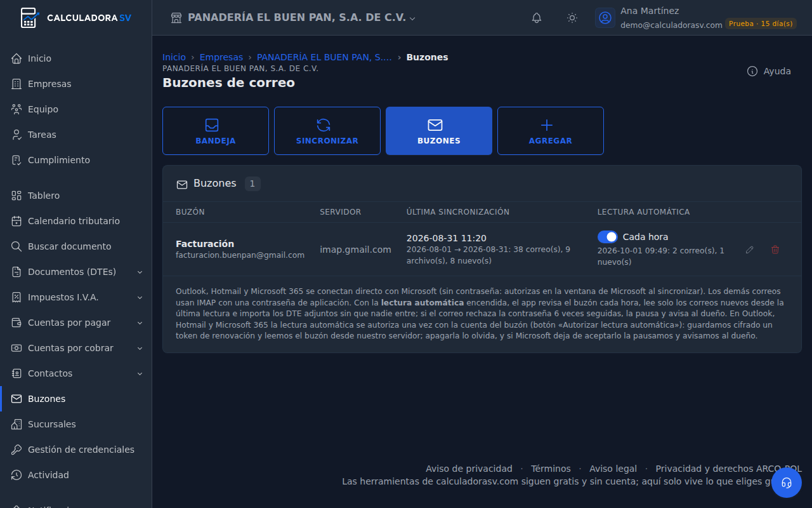Click the Gestión de credenciales key icon
The height and width of the screenshot is (508, 812).
[16, 450]
